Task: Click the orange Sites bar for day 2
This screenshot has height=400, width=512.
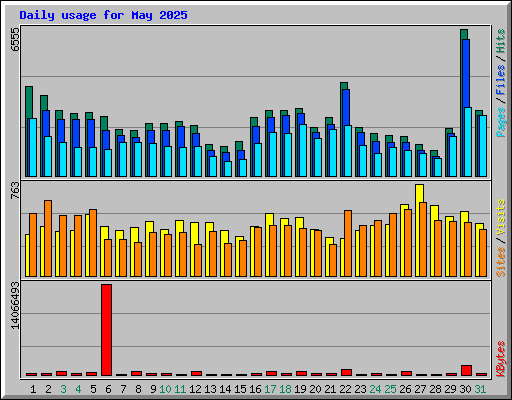Action: (48, 238)
